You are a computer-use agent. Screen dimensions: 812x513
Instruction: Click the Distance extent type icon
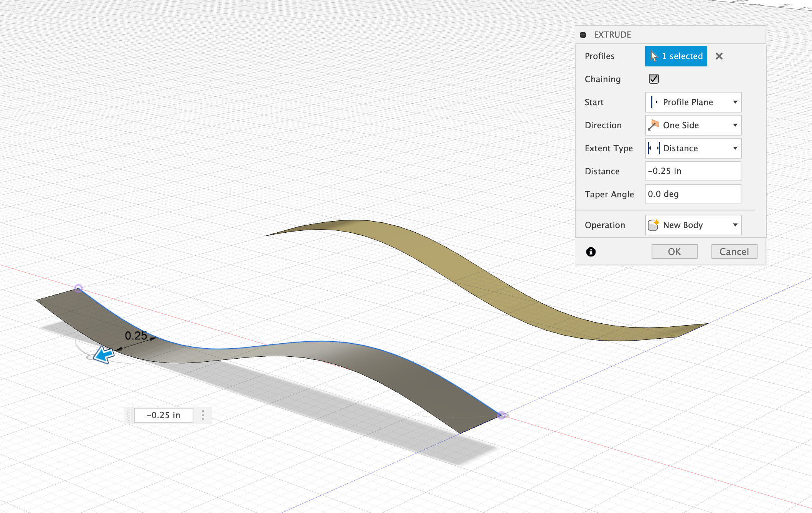[x=654, y=148]
